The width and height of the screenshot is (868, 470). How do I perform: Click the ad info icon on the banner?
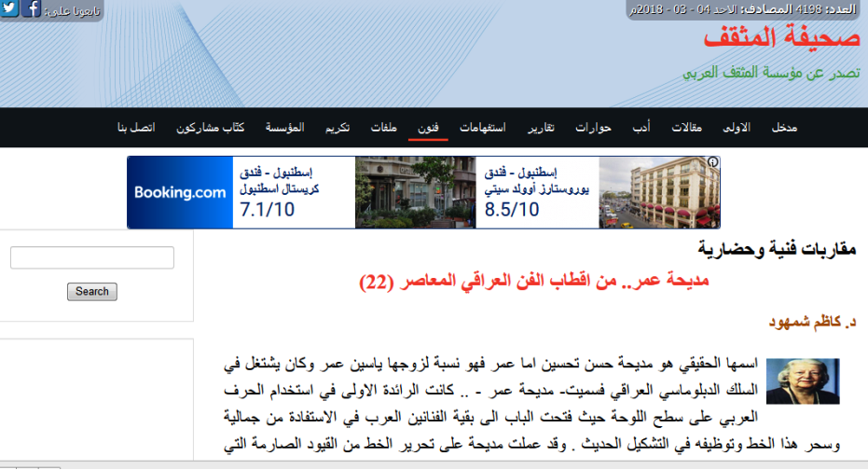point(713,162)
